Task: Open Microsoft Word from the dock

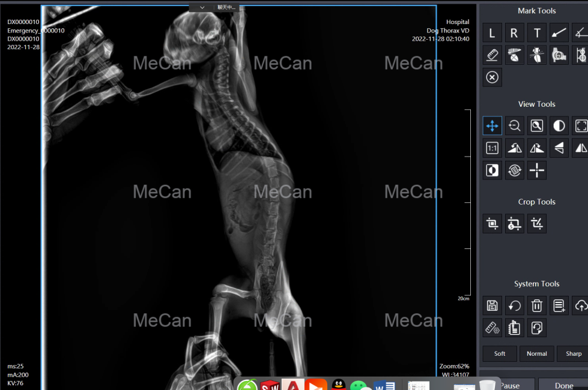Action: [385, 386]
